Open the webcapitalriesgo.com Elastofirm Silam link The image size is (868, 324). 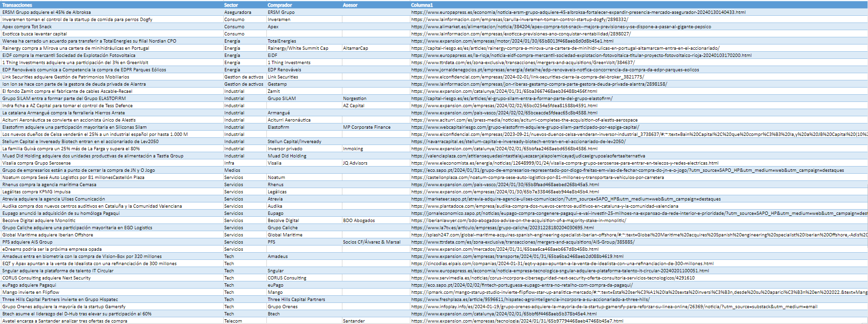pyautogui.click(x=525, y=127)
